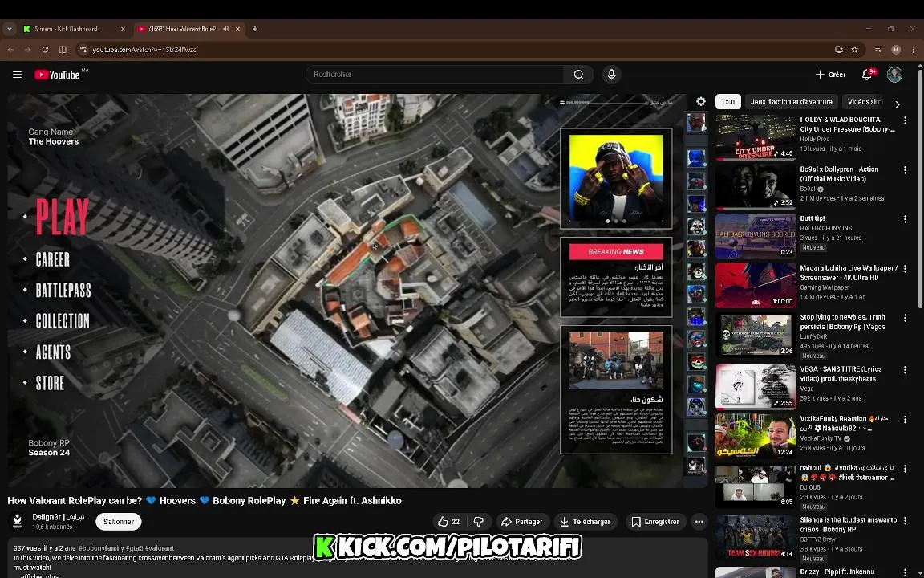Switch to Stream - Kick Dashboard tab
Screen dimensions: 924x578
coord(74,29)
